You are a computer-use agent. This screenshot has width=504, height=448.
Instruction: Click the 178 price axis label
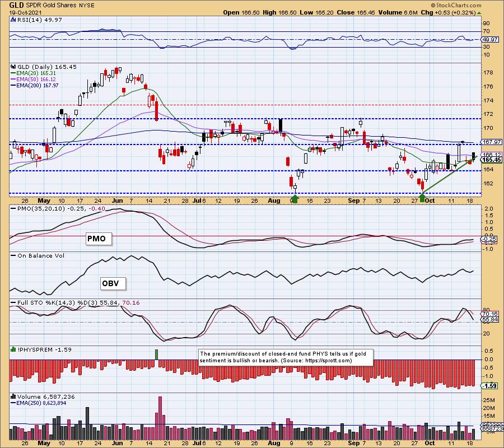(x=488, y=73)
